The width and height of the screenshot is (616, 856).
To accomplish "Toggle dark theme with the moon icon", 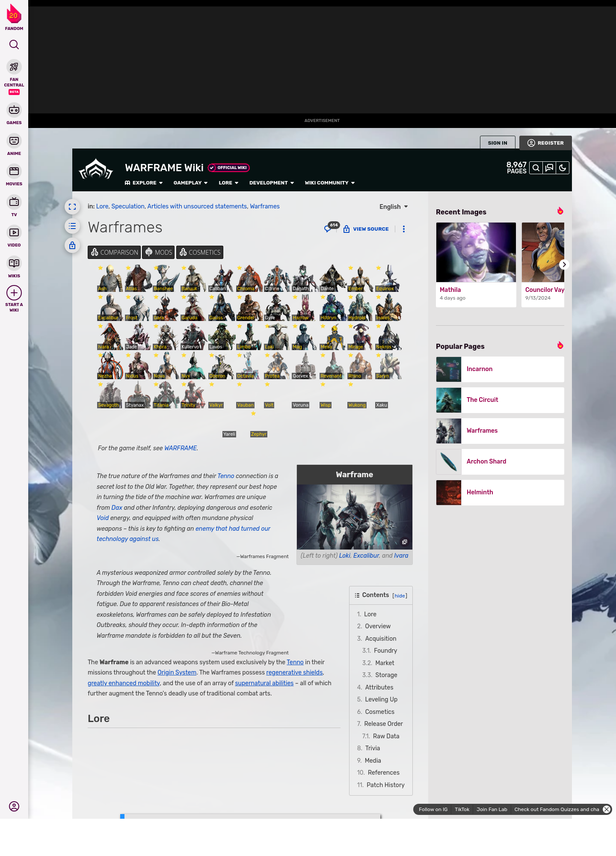I will coord(563,168).
